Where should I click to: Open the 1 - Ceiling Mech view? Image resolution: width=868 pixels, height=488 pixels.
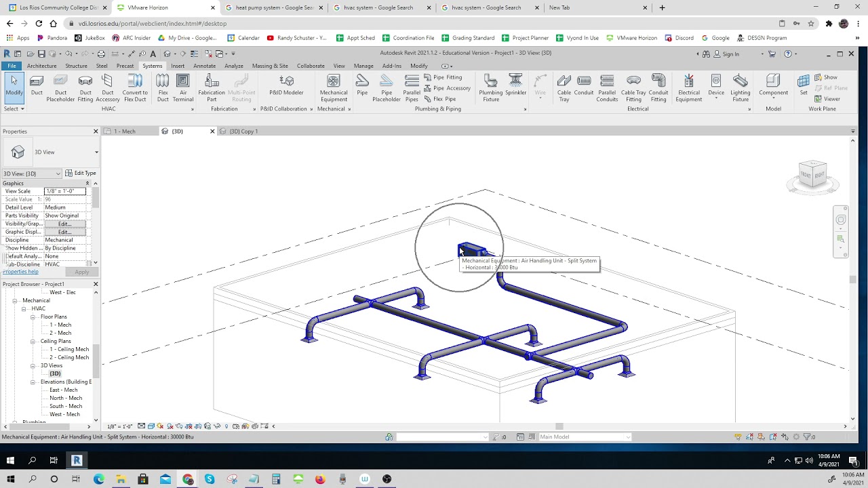(69, 349)
